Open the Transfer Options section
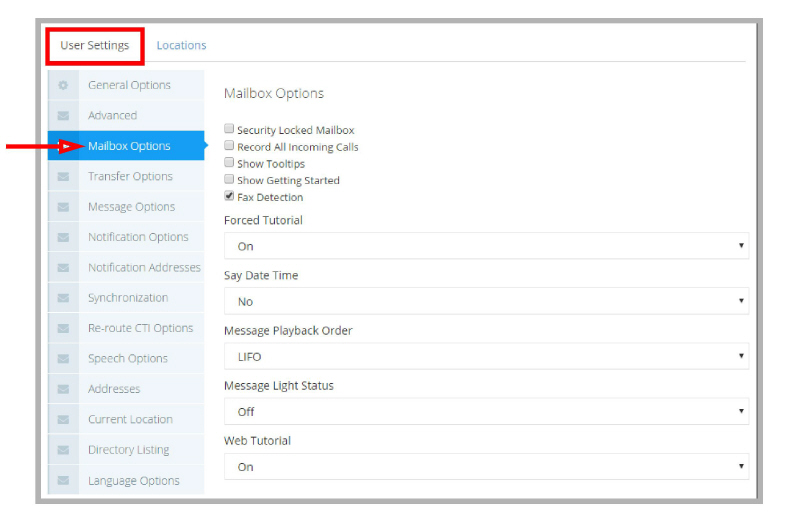This screenshot has width=798, height=521. coord(126,177)
